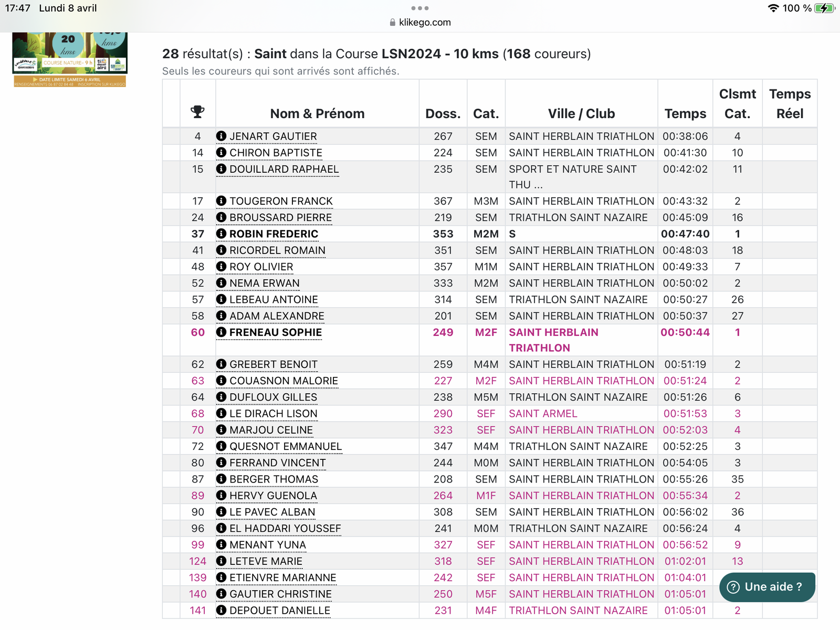
Task: Select the 'Ville / Club' column header
Action: pyautogui.click(x=581, y=114)
